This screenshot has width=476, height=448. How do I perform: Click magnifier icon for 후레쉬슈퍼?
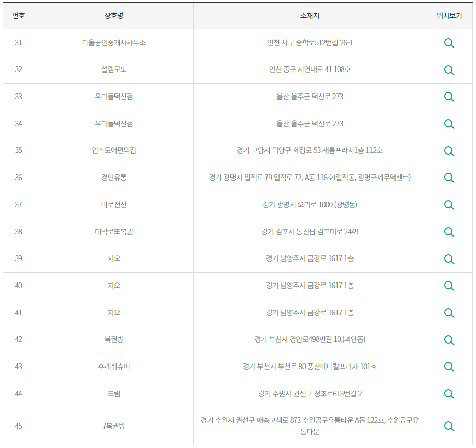[449, 367]
